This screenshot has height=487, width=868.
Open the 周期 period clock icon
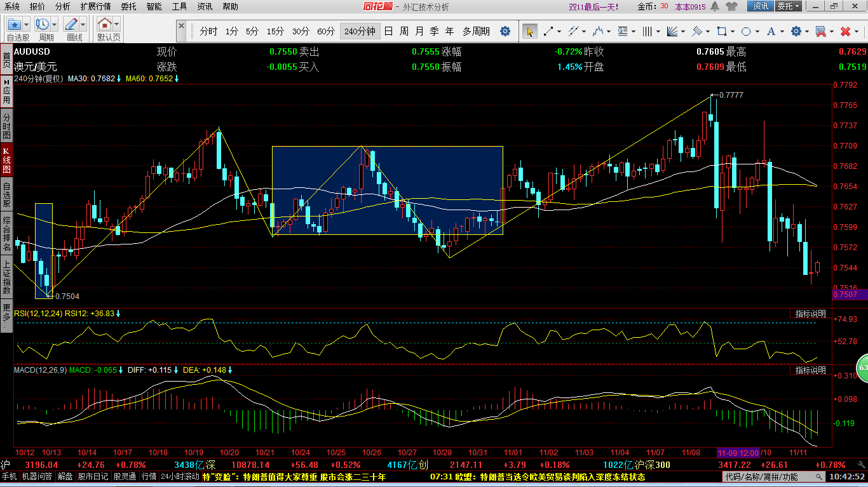[x=43, y=25]
